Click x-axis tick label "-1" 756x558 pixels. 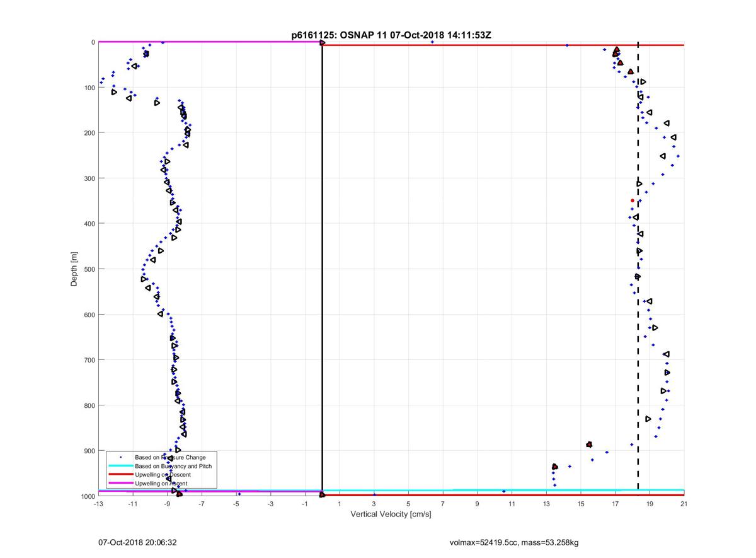pyautogui.click(x=305, y=504)
